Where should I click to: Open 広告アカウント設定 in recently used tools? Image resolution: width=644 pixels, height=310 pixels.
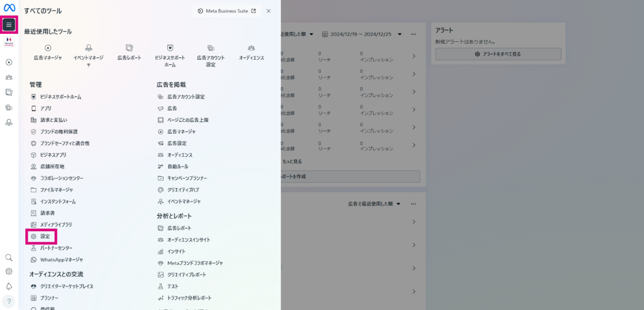point(211,55)
